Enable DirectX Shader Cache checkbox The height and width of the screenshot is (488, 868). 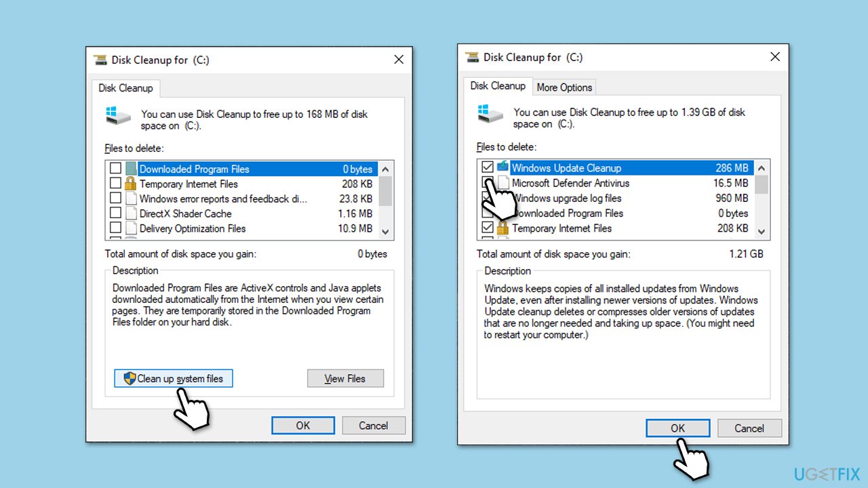[115, 213]
